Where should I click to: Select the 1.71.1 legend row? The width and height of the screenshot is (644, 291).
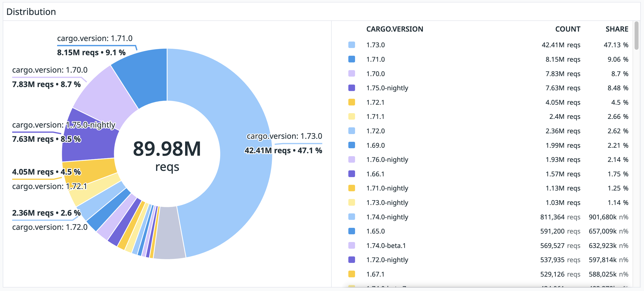[x=375, y=117]
